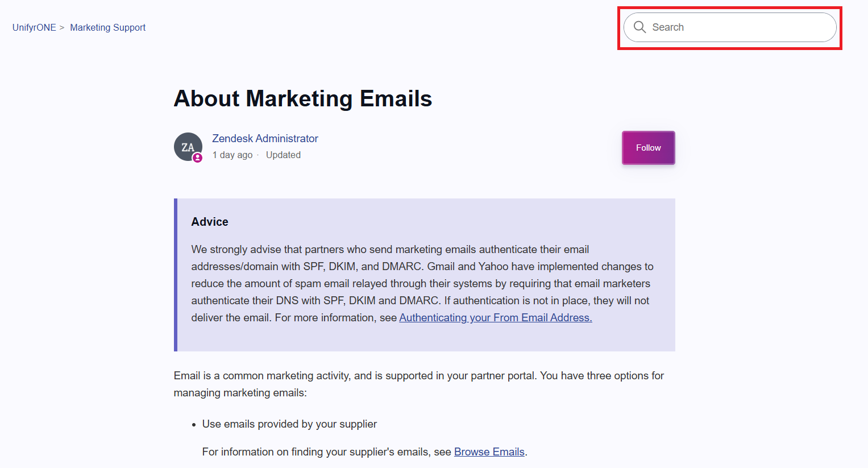Click the breadcrumb ">" separator
The width and height of the screenshot is (868, 468).
pos(62,27)
